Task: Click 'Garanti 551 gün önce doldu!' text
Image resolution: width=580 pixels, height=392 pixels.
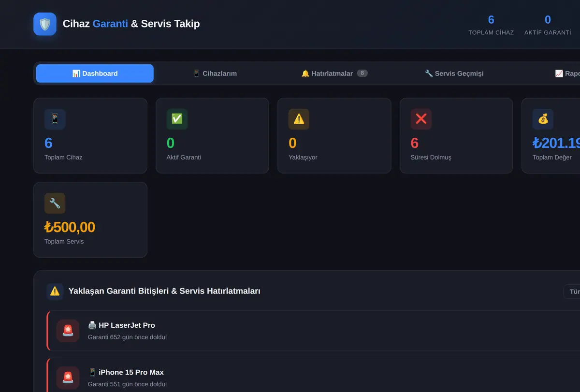Action: 127,384
